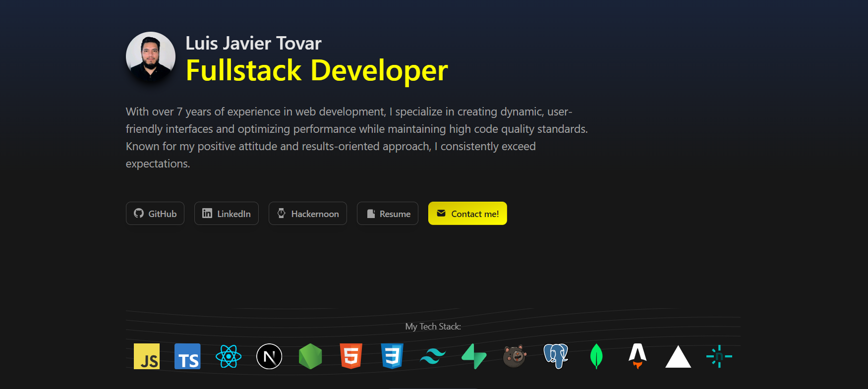Open the GitHub profile link
Viewport: 868px width, 389px height.
[x=155, y=214]
